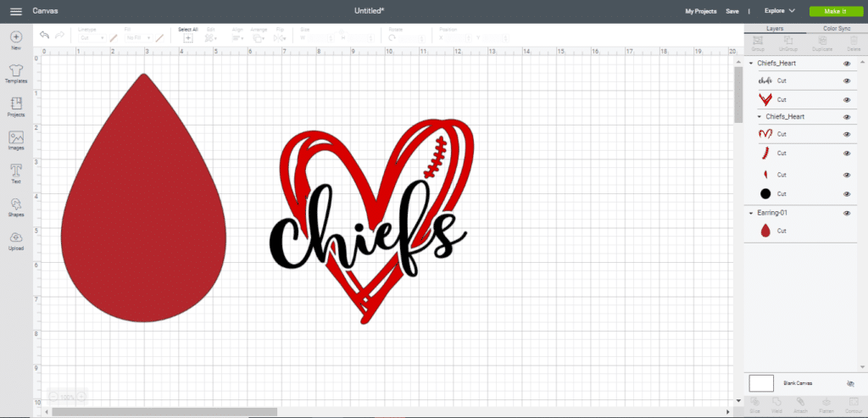Collapse the Earring-01 group

click(751, 213)
